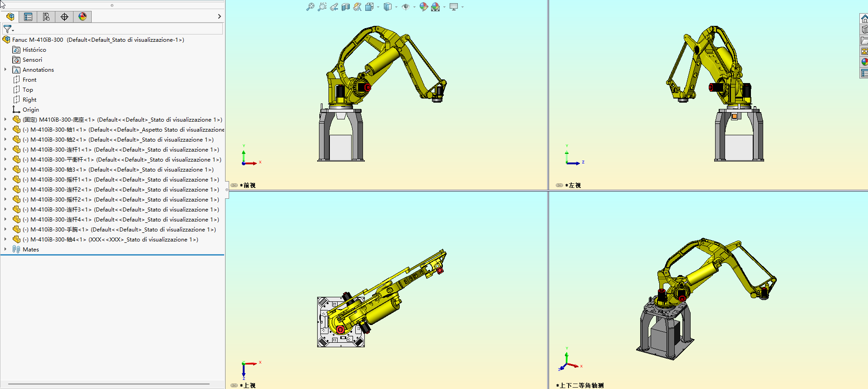This screenshot has width=868, height=389.
Task: Select the Right plane in the tree
Action: [x=25, y=100]
